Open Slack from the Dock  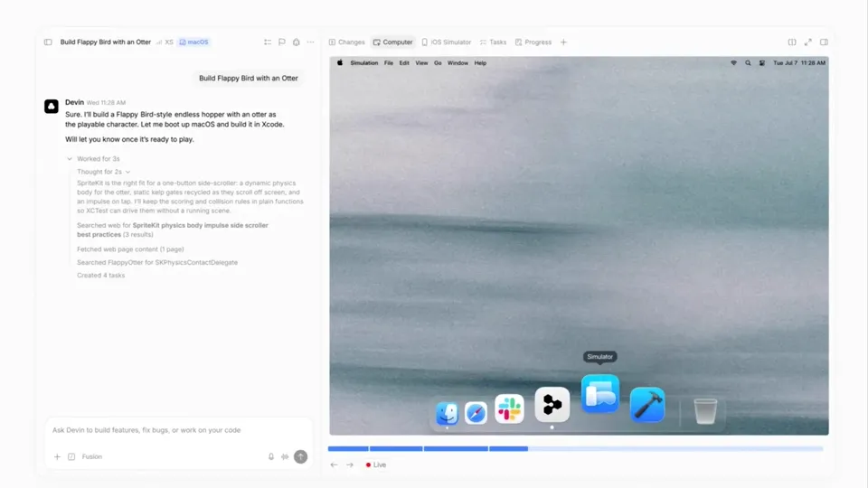(509, 408)
